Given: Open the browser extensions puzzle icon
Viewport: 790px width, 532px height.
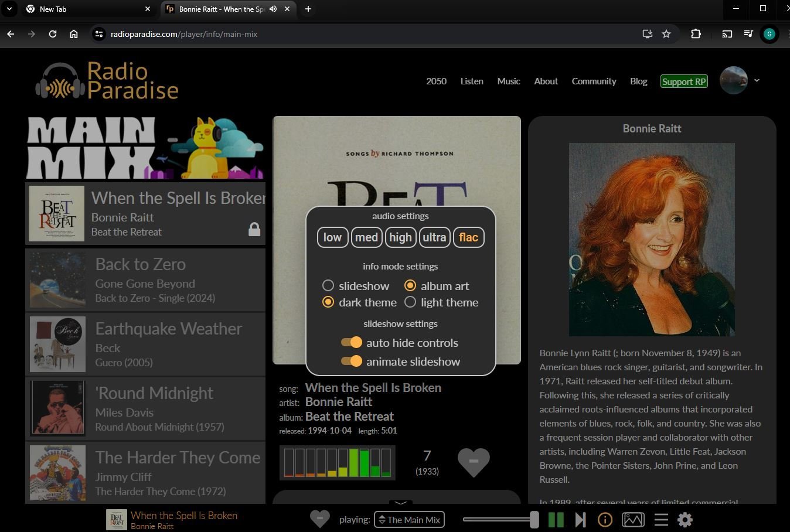Looking at the screenshot, I should (x=696, y=34).
